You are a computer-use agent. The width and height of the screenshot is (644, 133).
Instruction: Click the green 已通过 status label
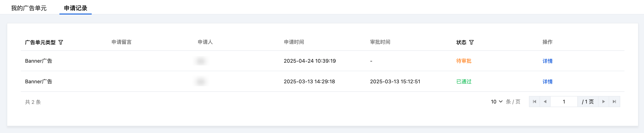pos(464,82)
